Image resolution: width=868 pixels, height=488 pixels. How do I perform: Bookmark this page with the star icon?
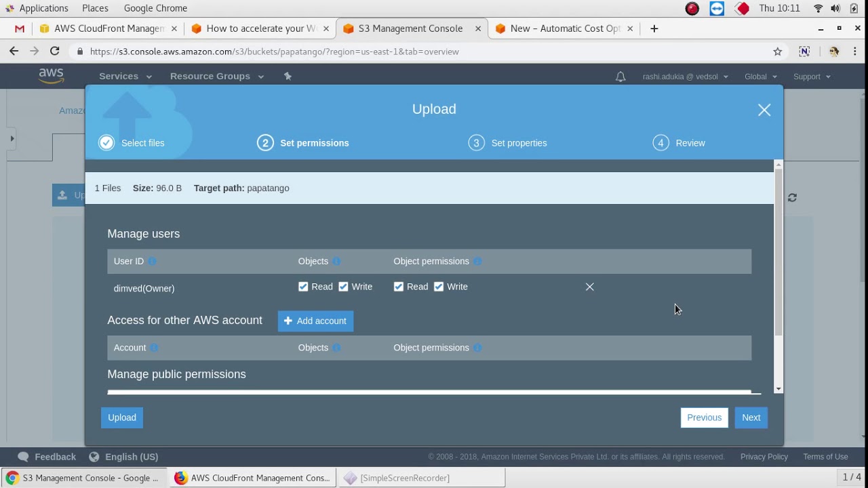pyautogui.click(x=778, y=52)
